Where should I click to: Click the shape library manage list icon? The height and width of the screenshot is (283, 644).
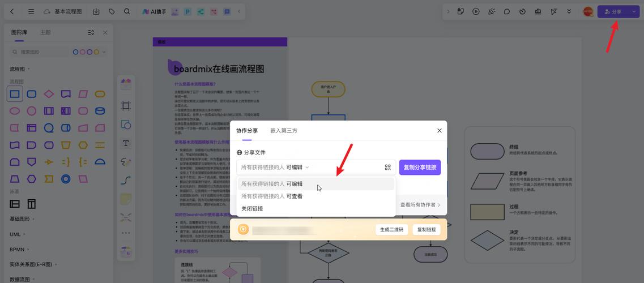pos(91,32)
